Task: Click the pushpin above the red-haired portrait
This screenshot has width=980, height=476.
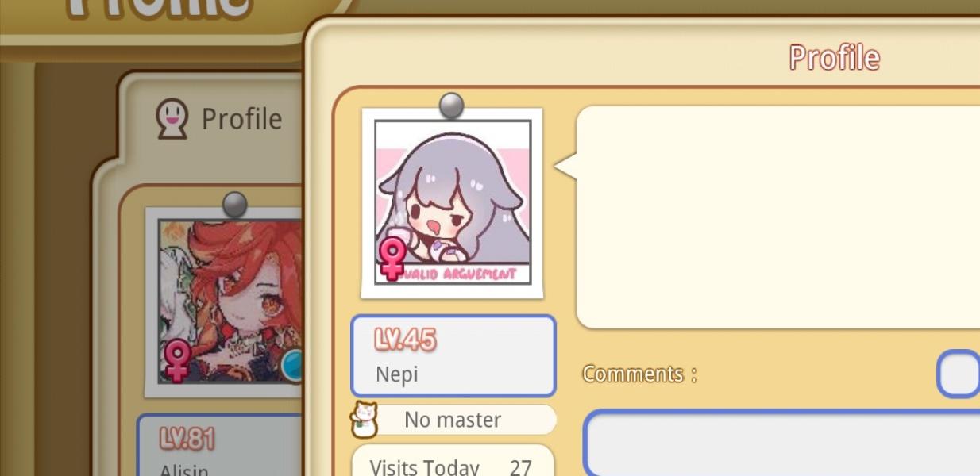Action: tap(235, 205)
